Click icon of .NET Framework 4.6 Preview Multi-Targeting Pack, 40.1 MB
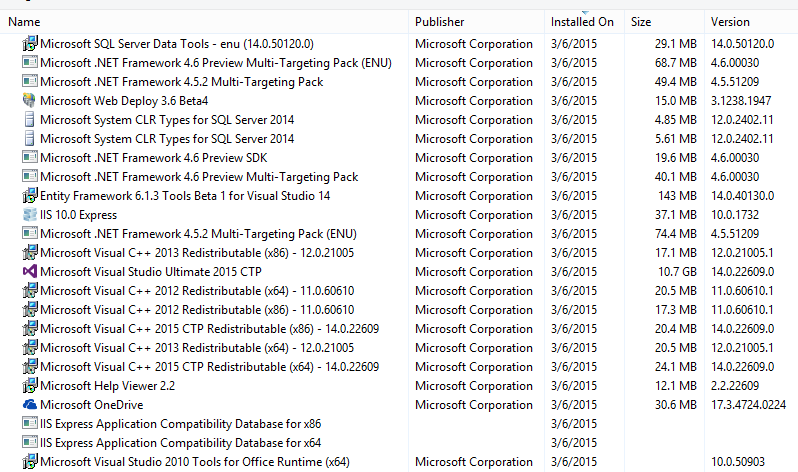Image resolution: width=798 pixels, height=472 pixels. coord(30,177)
